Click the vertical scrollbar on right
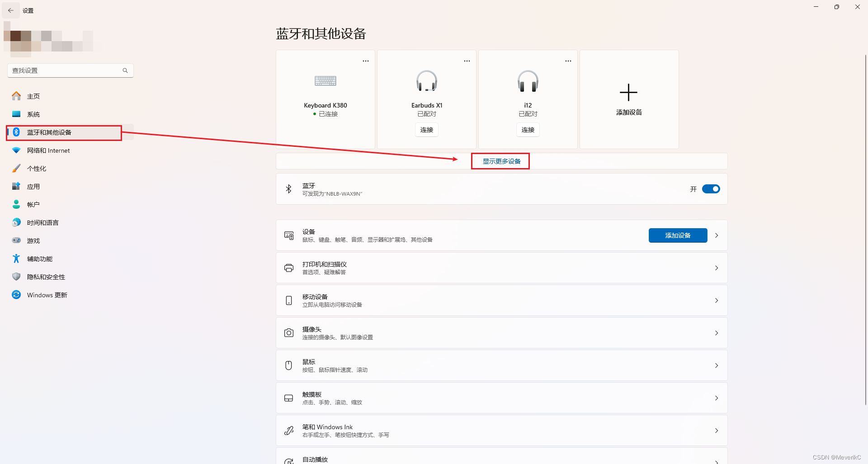Screen dimensions: 868x464 (865, 230)
